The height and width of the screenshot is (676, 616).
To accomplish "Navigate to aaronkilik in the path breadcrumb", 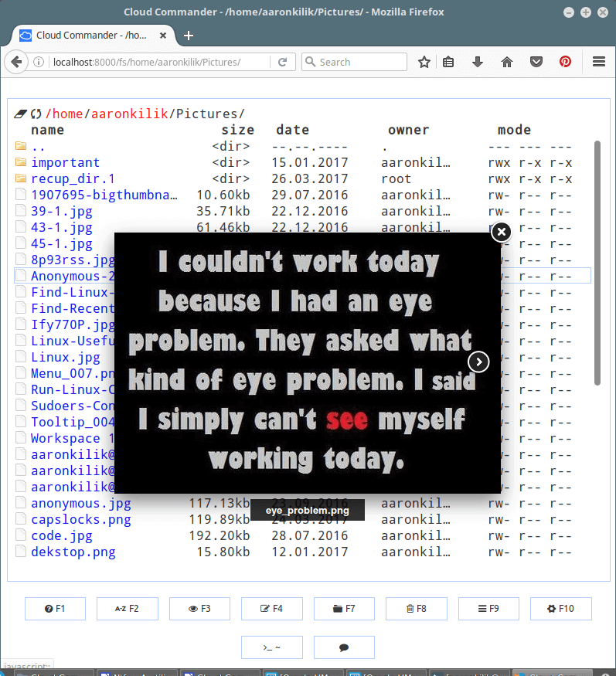I will pyautogui.click(x=129, y=114).
